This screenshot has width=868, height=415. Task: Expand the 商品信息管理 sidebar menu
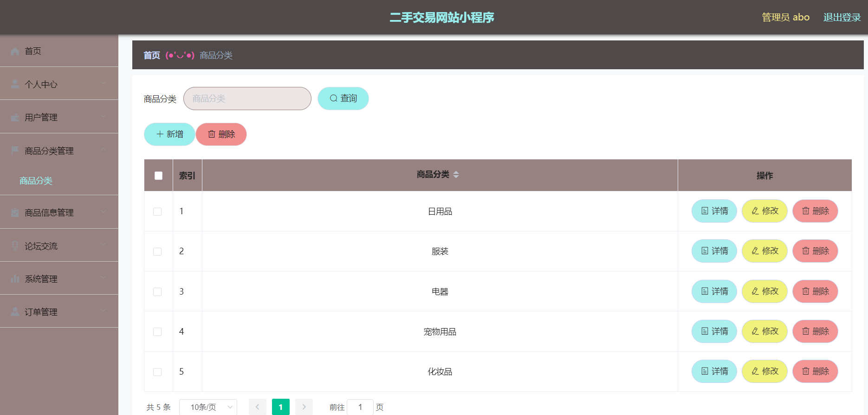coord(59,212)
